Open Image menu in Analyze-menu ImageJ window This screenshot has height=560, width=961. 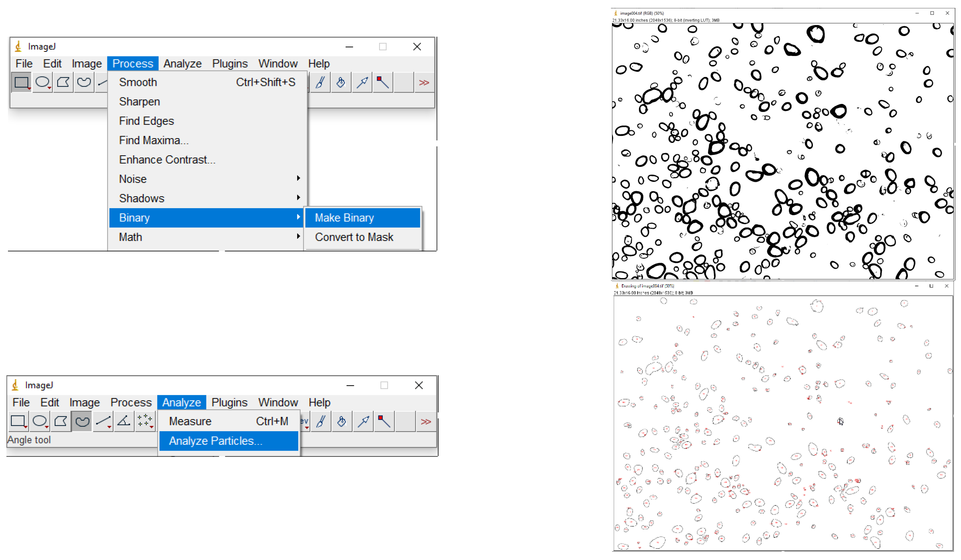tap(84, 402)
